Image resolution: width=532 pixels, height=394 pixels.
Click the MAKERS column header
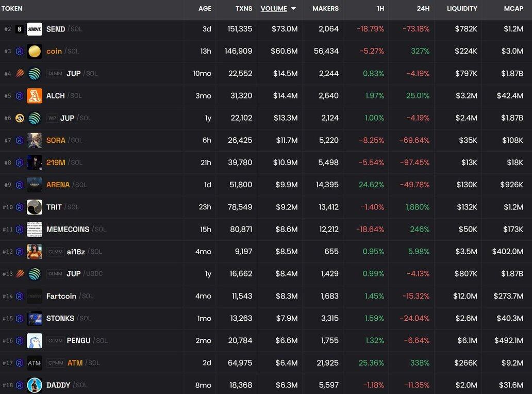click(325, 9)
